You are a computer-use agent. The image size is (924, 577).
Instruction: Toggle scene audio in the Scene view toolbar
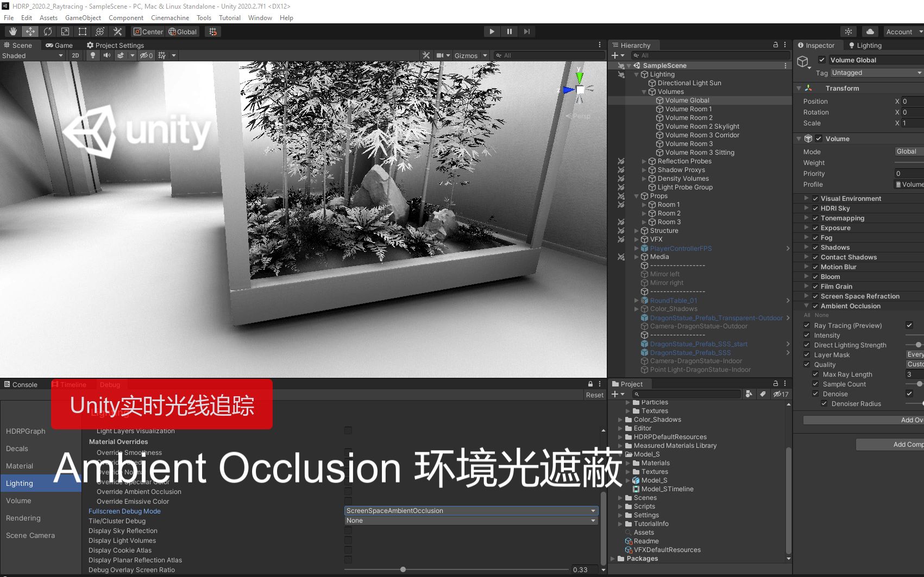point(106,55)
